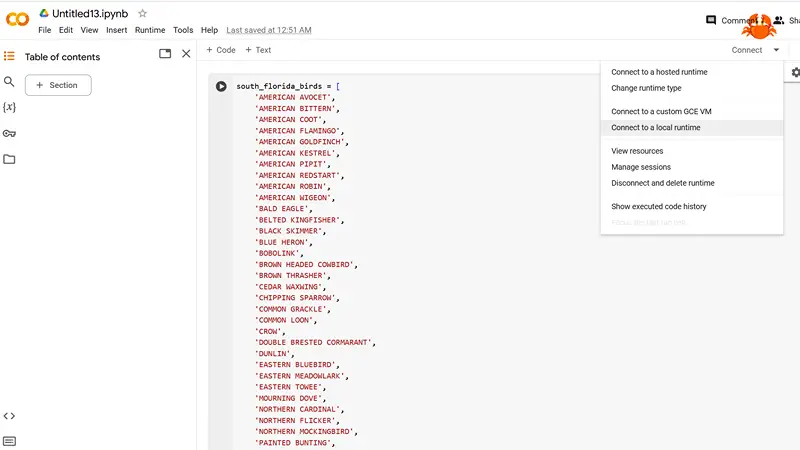Open the Tools menu
800x450 pixels.
pos(183,30)
